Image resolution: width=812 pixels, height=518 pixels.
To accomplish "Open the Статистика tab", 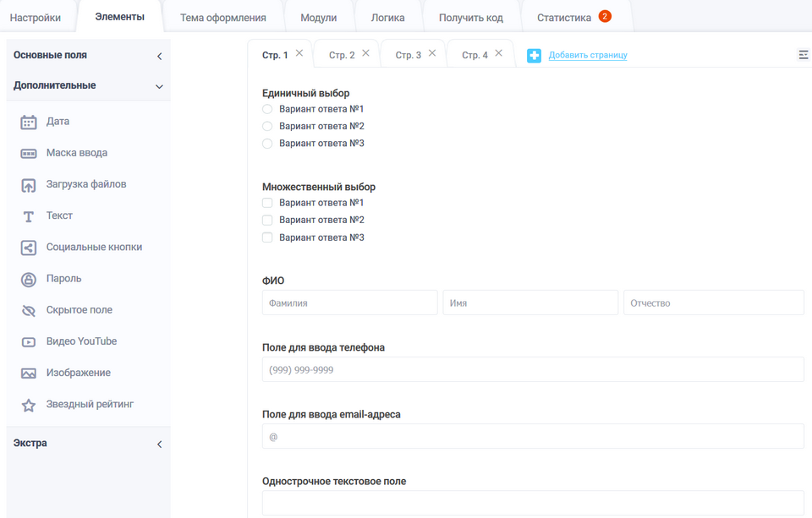I will tap(563, 18).
